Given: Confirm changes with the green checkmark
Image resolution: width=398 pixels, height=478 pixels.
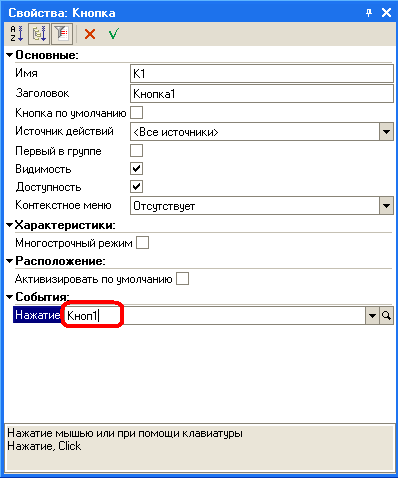Looking at the screenshot, I should (x=114, y=34).
